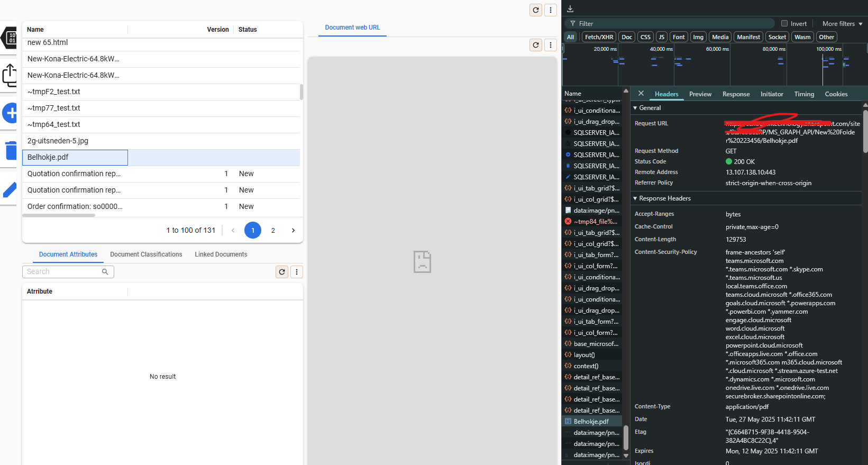Filter requests by Wasm type
The width and height of the screenshot is (868, 465).
click(x=802, y=37)
